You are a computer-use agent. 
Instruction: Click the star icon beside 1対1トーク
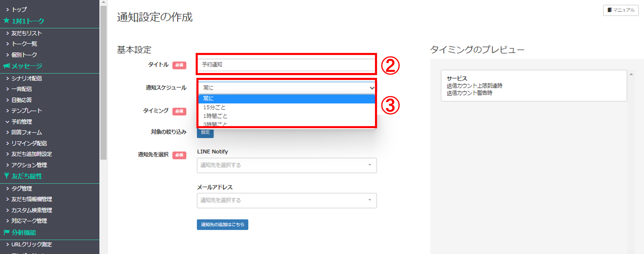tap(6, 21)
